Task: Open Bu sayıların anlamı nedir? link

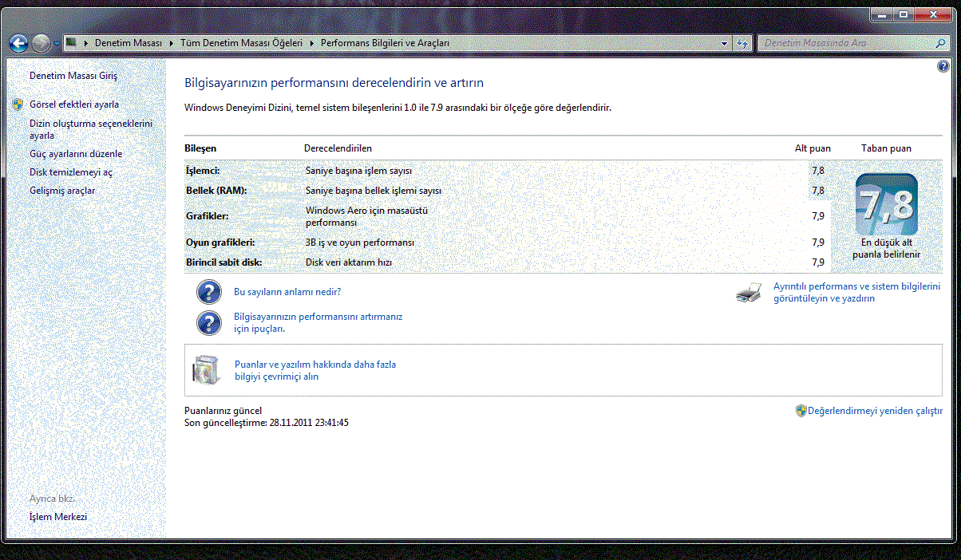Action: coord(287,292)
